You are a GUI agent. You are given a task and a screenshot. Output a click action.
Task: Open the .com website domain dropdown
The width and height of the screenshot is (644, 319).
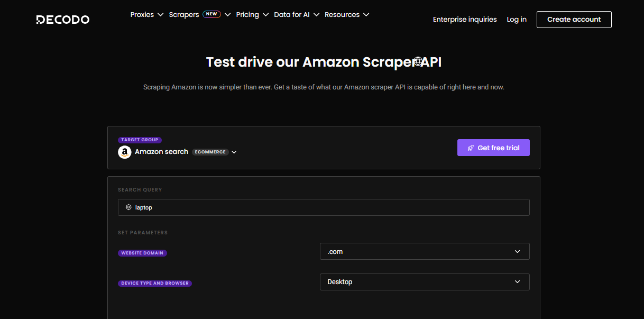pos(425,251)
